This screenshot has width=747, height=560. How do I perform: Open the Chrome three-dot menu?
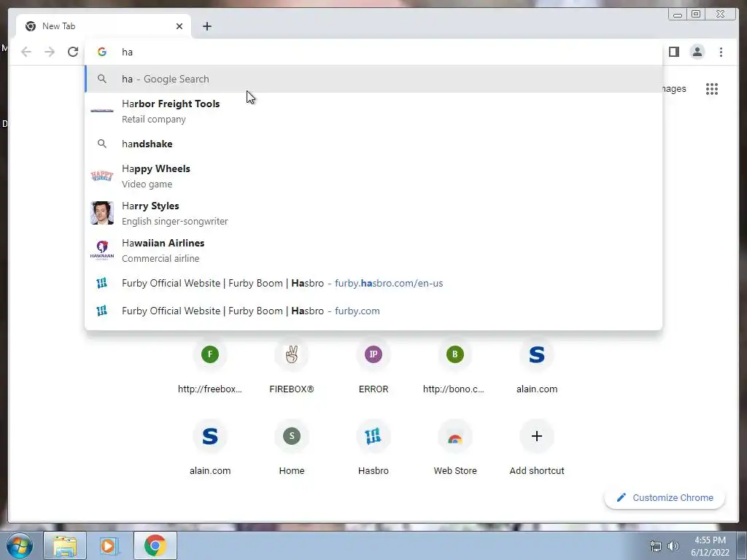tap(721, 52)
